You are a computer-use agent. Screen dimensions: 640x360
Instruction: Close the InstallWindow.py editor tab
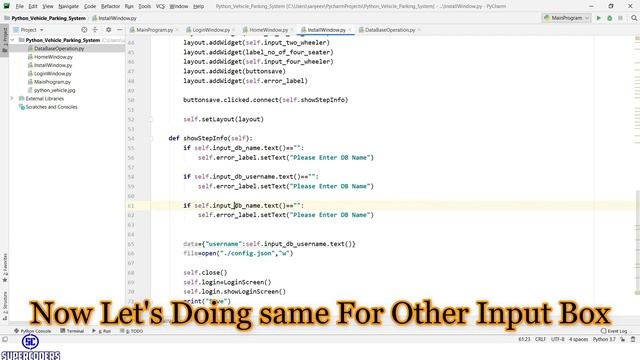[350, 30]
